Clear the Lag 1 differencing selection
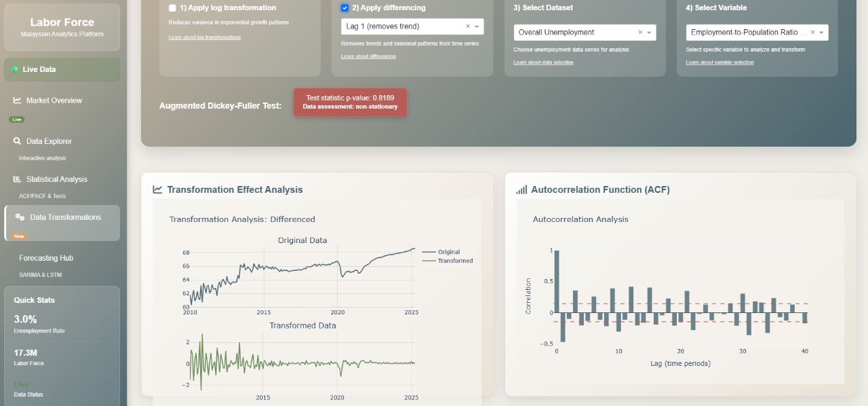The height and width of the screenshot is (406, 868). pos(467,26)
